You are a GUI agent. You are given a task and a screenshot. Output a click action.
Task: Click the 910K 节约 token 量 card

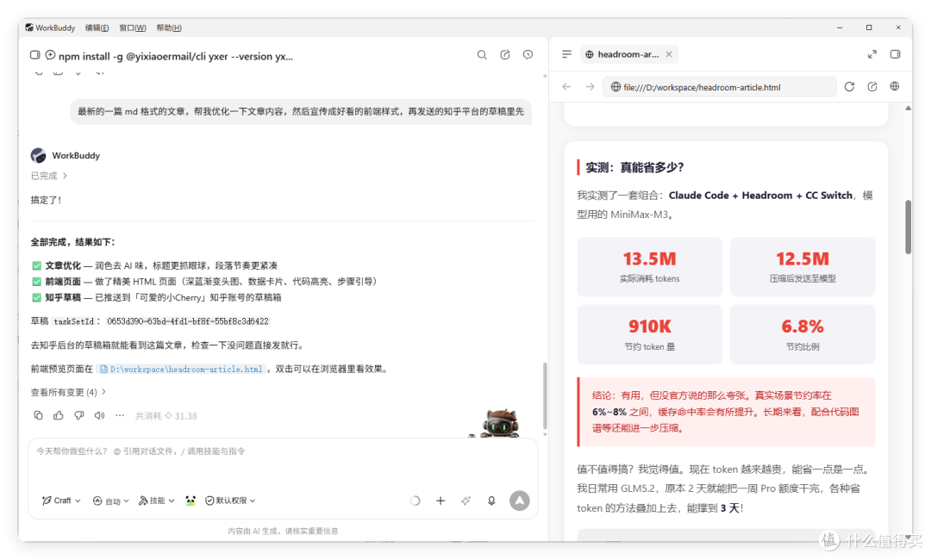point(650,334)
